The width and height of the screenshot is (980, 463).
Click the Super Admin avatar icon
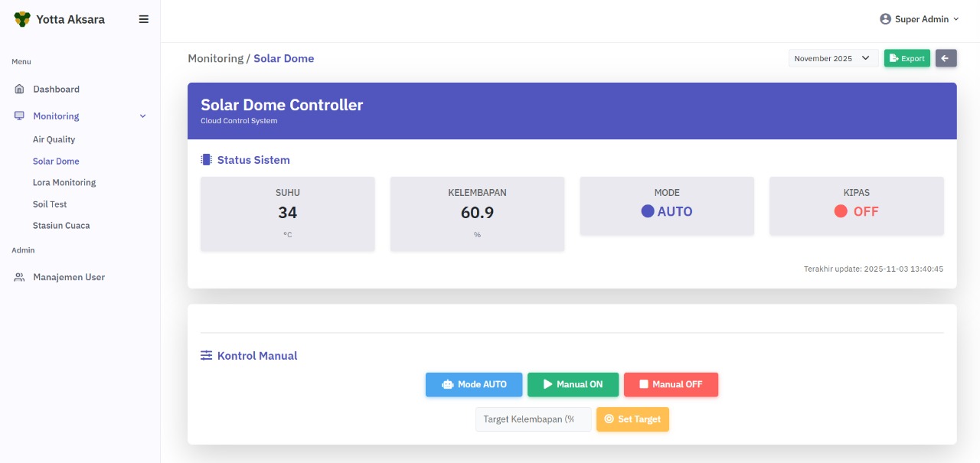click(885, 19)
